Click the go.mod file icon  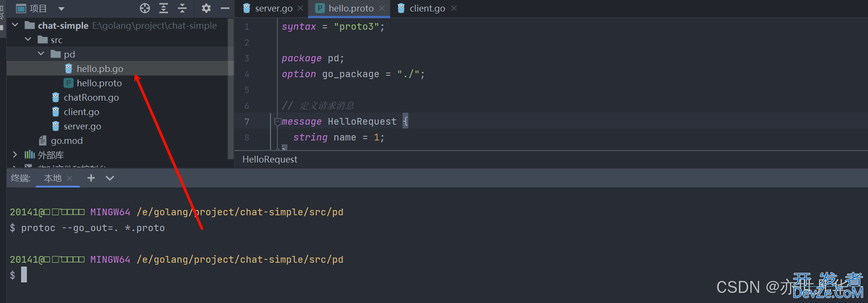coord(43,140)
